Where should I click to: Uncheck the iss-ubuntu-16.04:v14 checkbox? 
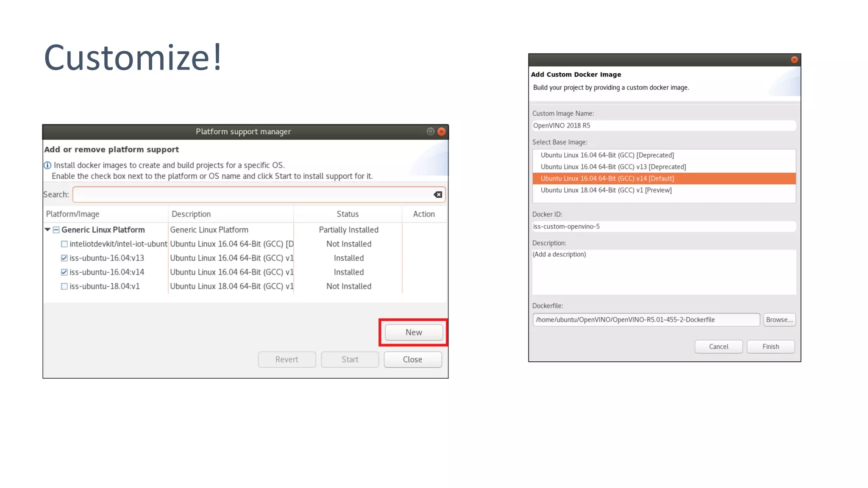click(64, 272)
